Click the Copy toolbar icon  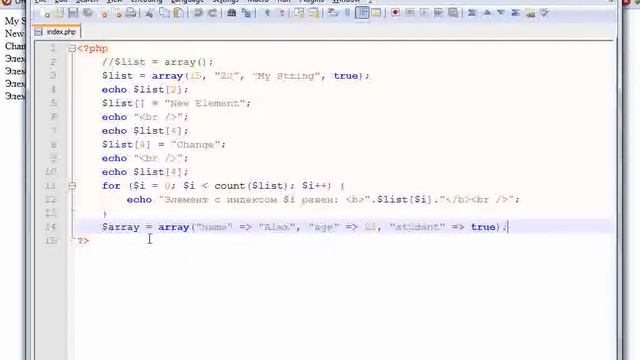click(x=164, y=13)
